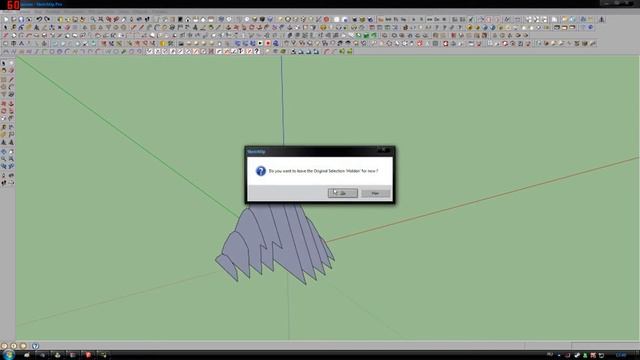The image size is (640, 360).
Task: Select the Walk footprints tool
Action: 4,182
